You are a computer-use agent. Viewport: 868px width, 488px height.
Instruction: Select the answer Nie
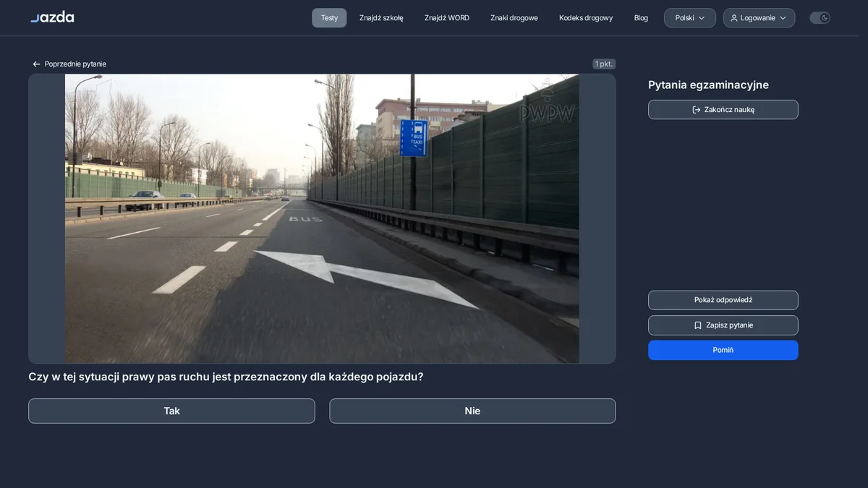coord(472,411)
